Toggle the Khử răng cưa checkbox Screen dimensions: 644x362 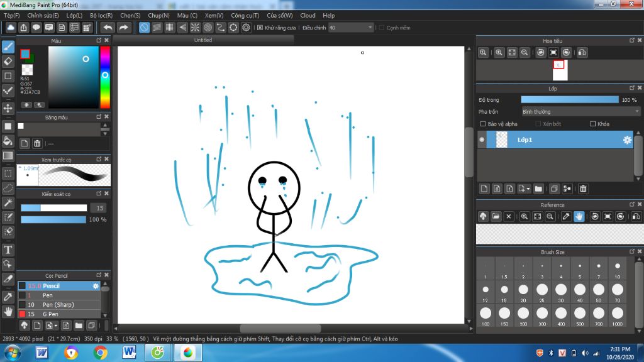(x=260, y=28)
